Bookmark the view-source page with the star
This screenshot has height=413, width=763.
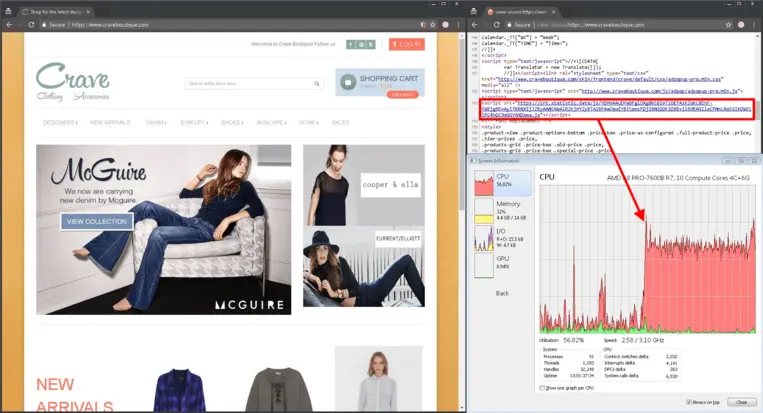[x=728, y=25]
